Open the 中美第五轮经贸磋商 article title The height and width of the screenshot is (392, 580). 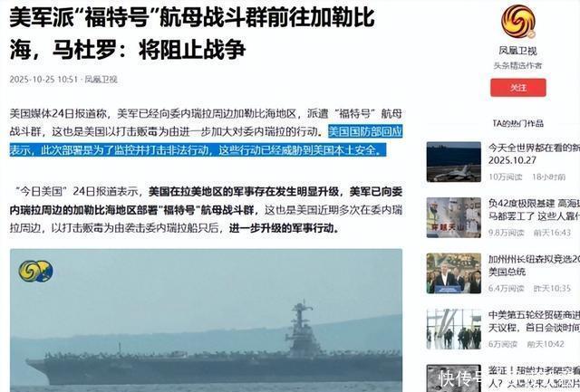(534, 321)
